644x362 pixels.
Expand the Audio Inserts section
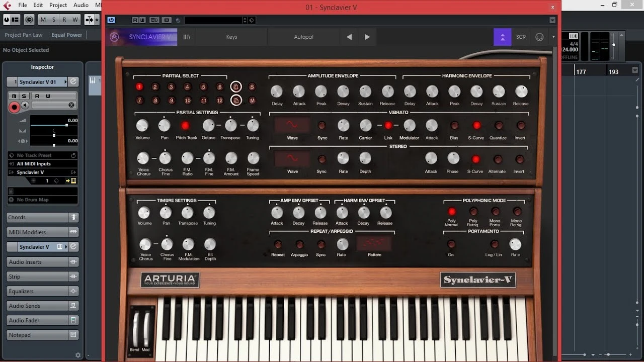pyautogui.click(x=38, y=262)
